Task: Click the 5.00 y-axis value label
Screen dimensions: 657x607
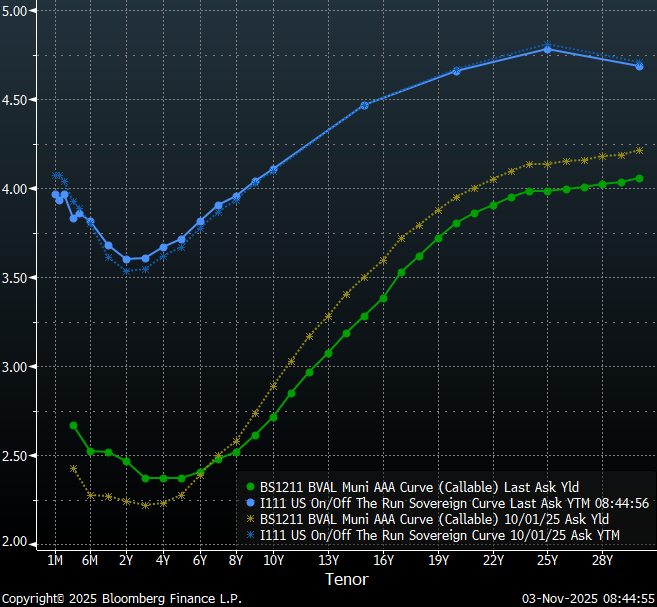Action: (x=18, y=10)
